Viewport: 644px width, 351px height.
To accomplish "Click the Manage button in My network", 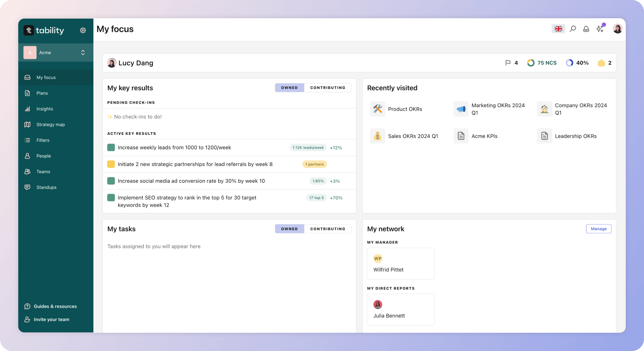I will click(599, 229).
